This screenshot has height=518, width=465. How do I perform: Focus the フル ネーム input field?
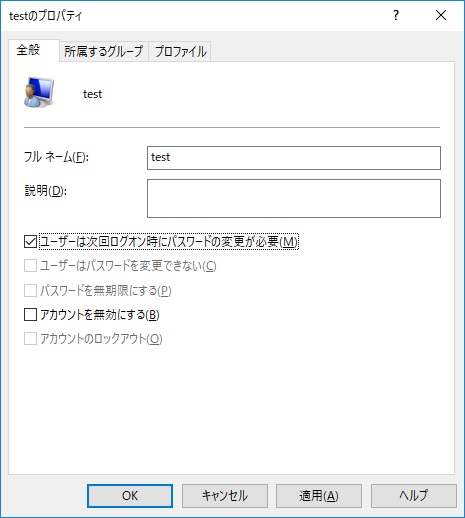294,158
